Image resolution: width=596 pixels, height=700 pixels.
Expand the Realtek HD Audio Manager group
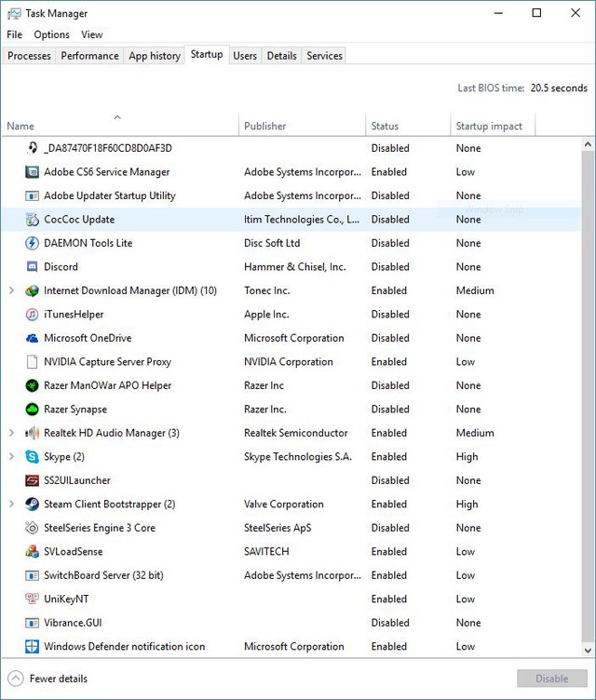[11, 433]
